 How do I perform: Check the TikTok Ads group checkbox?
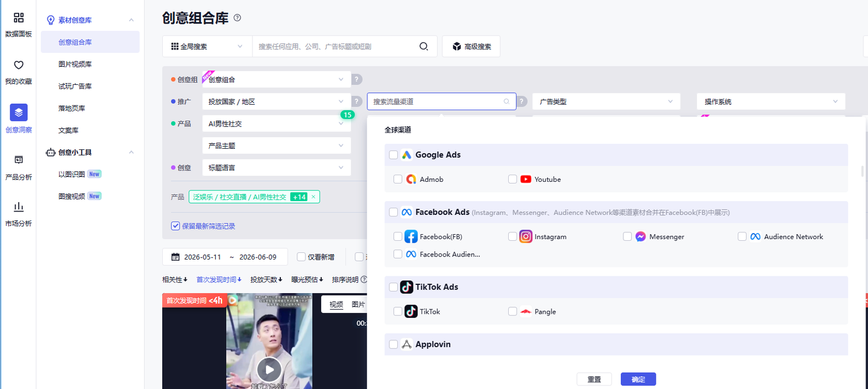pos(393,287)
